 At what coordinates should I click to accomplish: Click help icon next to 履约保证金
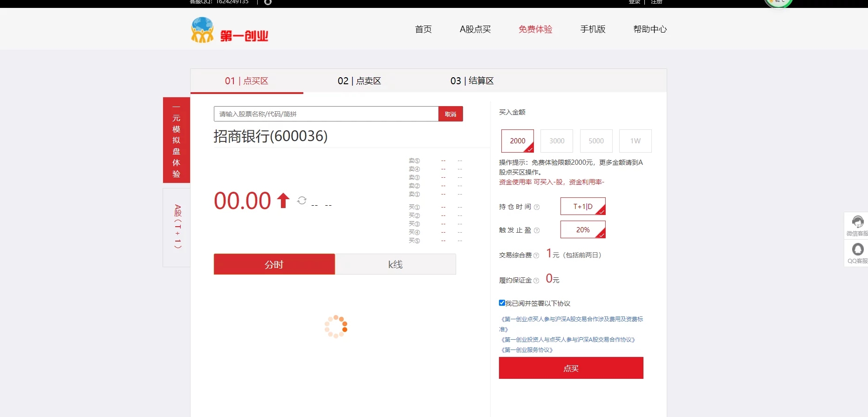click(536, 281)
